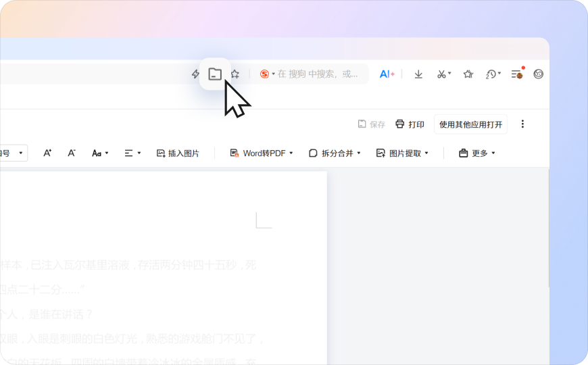588x365 pixels.
Task: Expand the screenshot scissors dropdown arrow
Action: coord(449,73)
